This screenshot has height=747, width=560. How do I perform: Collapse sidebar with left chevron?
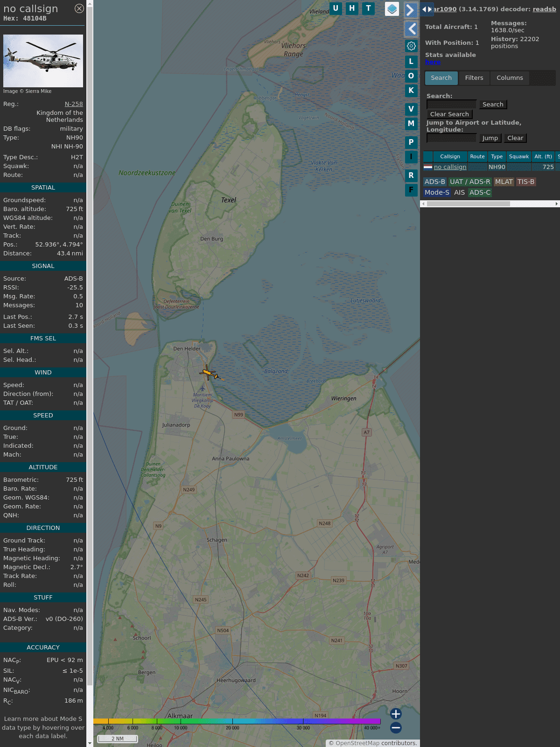tap(411, 29)
